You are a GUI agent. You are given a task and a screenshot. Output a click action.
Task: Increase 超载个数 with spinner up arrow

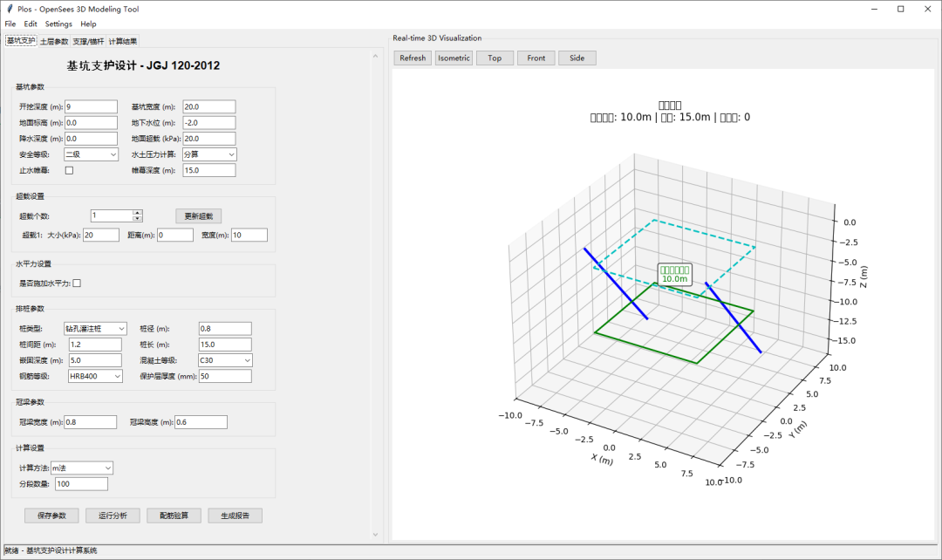pos(138,213)
